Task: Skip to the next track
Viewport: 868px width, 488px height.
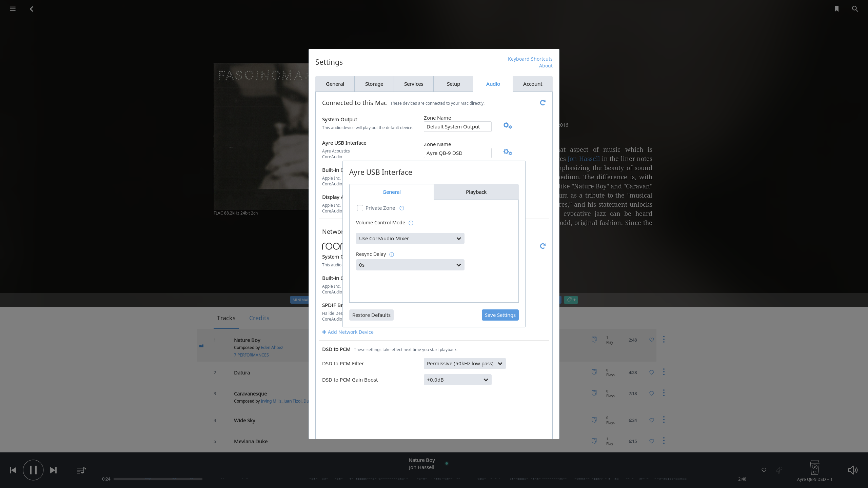Action: [53, 470]
